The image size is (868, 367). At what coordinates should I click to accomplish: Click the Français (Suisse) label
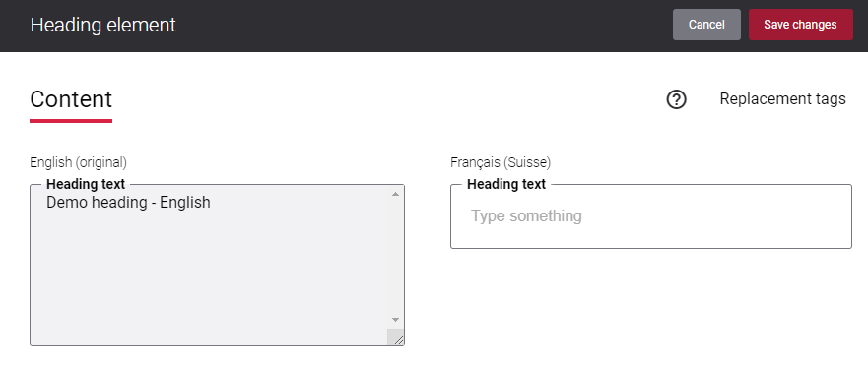pos(501,162)
